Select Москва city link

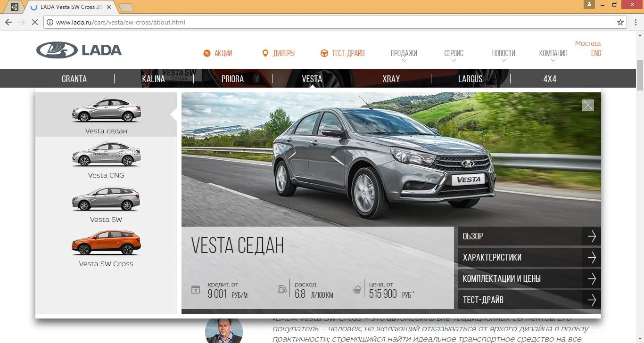pos(587,43)
